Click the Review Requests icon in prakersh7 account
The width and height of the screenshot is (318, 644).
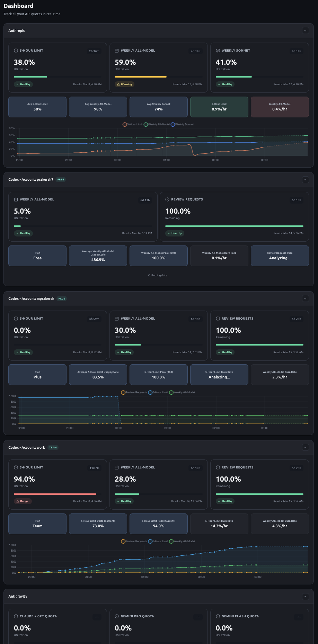click(167, 199)
